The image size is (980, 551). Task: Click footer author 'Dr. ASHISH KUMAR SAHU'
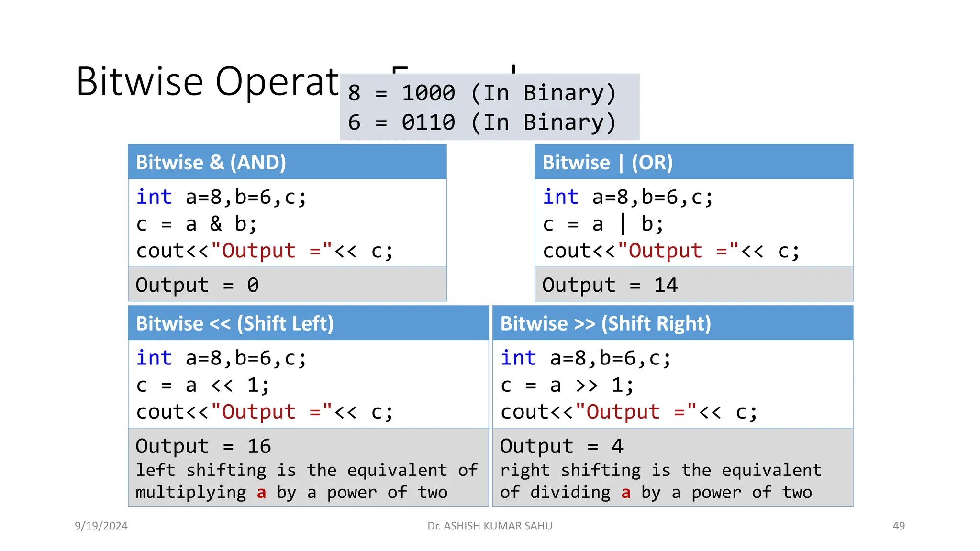(490, 526)
